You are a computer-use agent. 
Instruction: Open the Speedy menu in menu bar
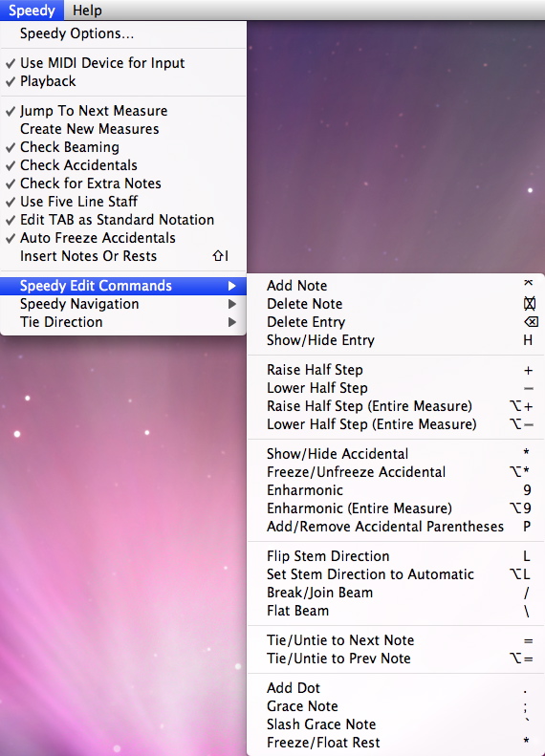click(x=32, y=11)
